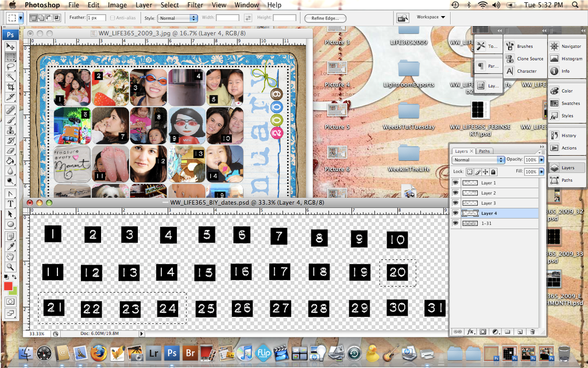Select the 1-31 layer row
This screenshot has width=588, height=368.
495,223
